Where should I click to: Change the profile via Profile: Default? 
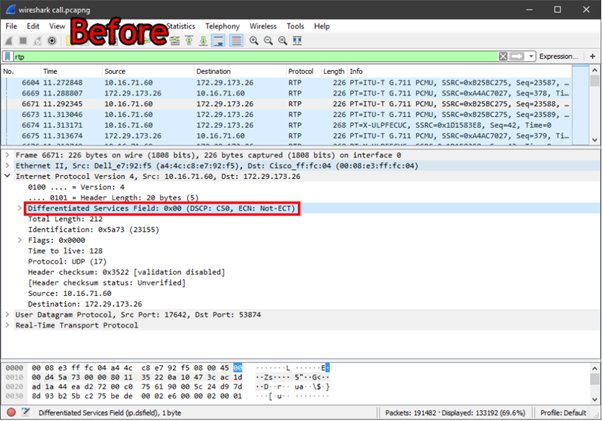[x=563, y=413]
